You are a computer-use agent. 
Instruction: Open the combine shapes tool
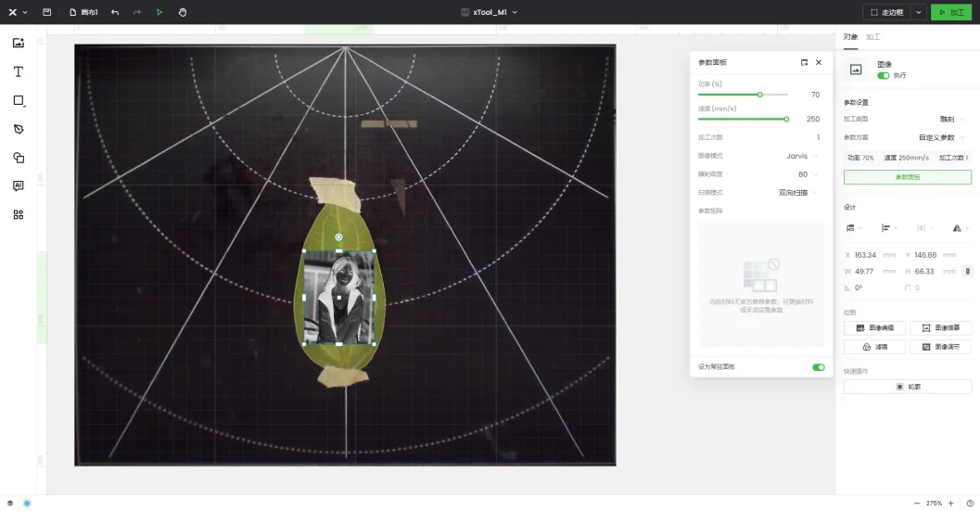[19, 158]
